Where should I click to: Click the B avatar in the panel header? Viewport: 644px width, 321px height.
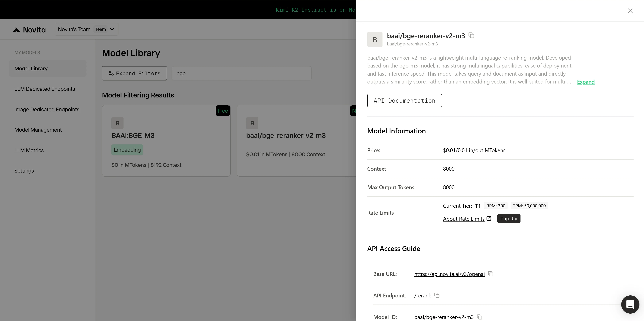(375, 39)
